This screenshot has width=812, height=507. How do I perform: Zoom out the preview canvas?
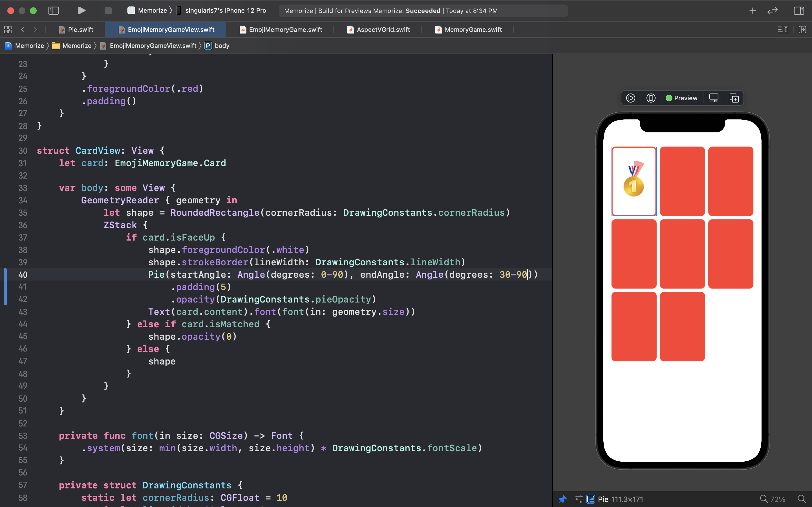[x=764, y=499]
